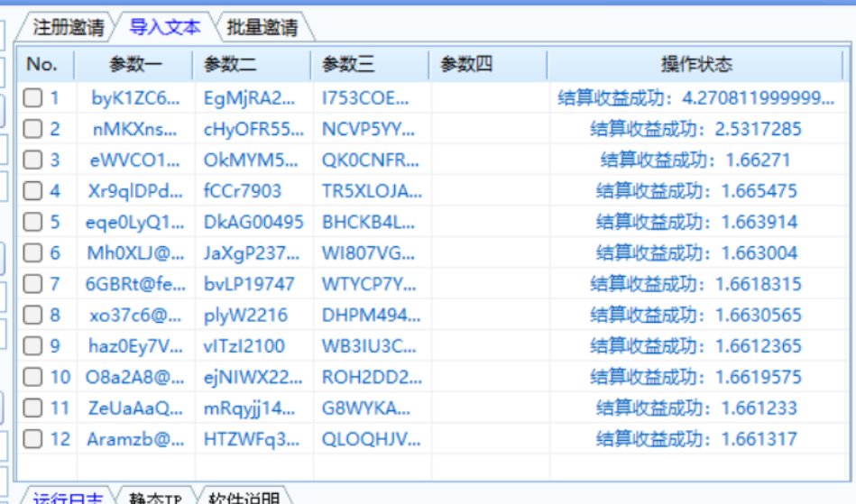Enable the checkbox for row 5
Screen dimensions: 856x504
pos(32,222)
